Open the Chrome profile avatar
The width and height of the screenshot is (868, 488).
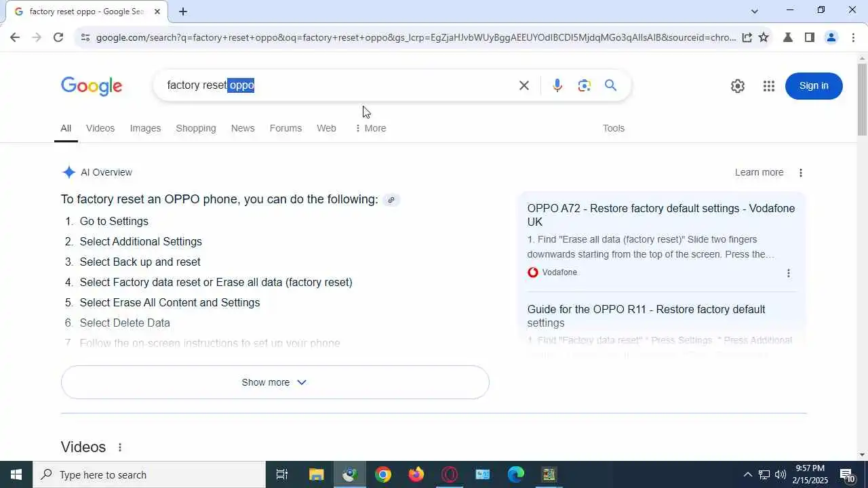(831, 37)
